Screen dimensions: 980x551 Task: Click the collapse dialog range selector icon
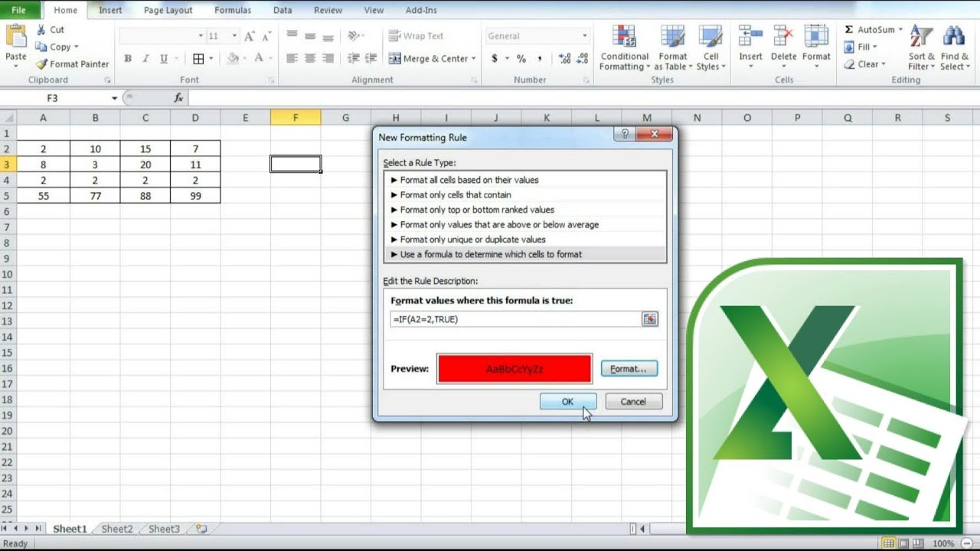(650, 319)
